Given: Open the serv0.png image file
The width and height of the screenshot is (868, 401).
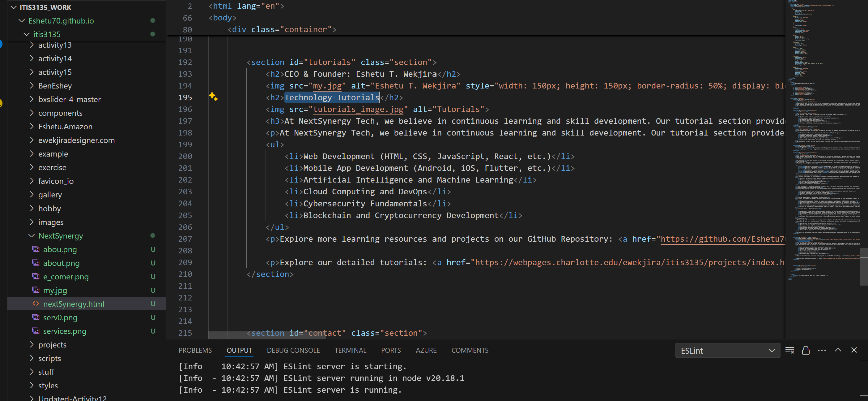Looking at the screenshot, I should 87,317.
